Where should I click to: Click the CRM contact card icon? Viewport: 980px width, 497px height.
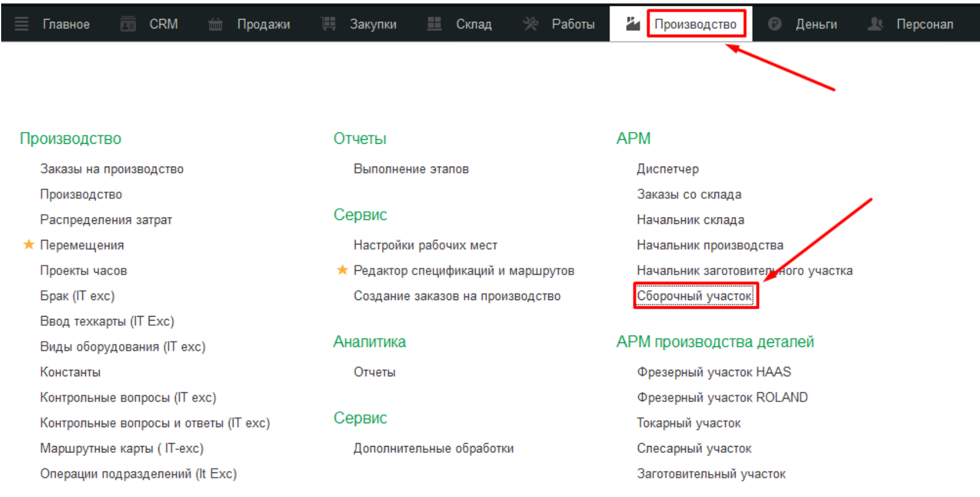pyautogui.click(x=128, y=24)
